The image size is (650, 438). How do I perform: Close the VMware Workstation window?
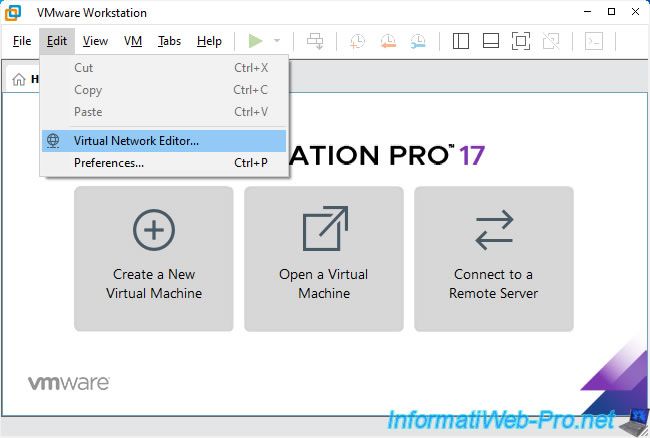pyautogui.click(x=635, y=12)
